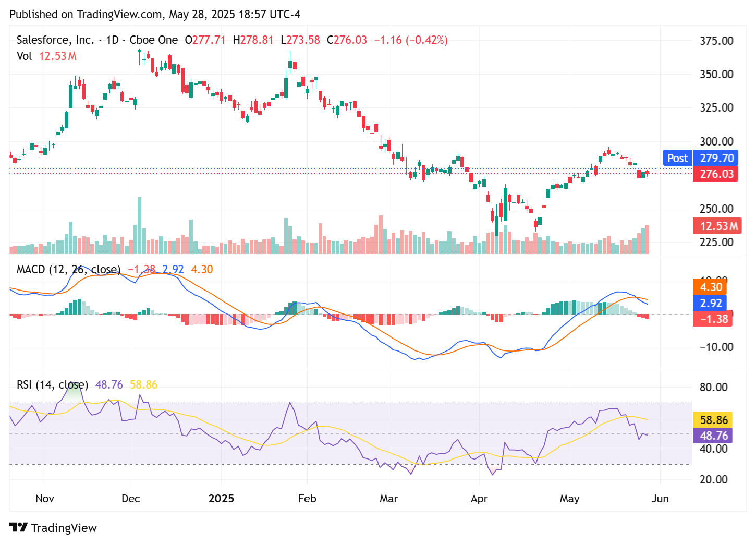Select the MACD (12, 26, close) indicator legend
The height and width of the screenshot is (544, 756).
68,269
